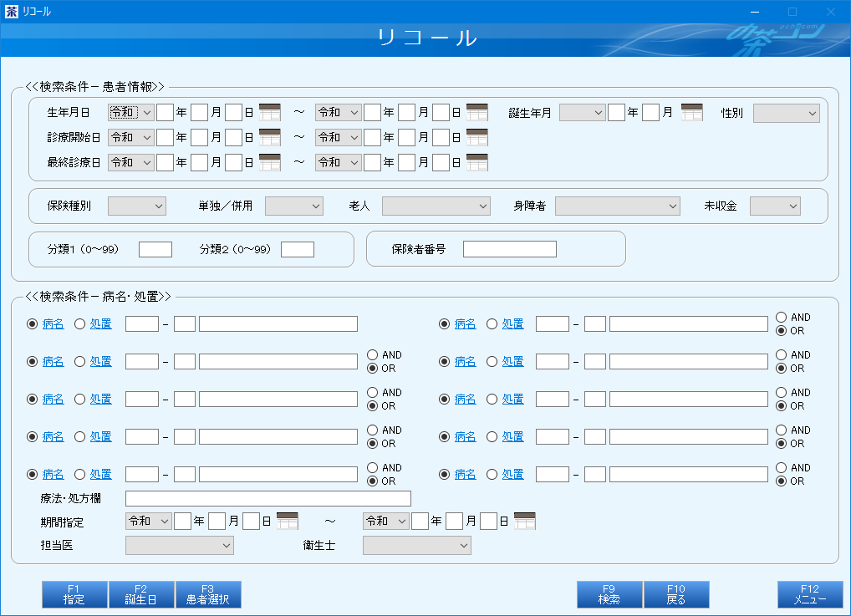This screenshot has width=851, height=616.
Task: Minimize the リコール window
Action: pyautogui.click(x=754, y=12)
